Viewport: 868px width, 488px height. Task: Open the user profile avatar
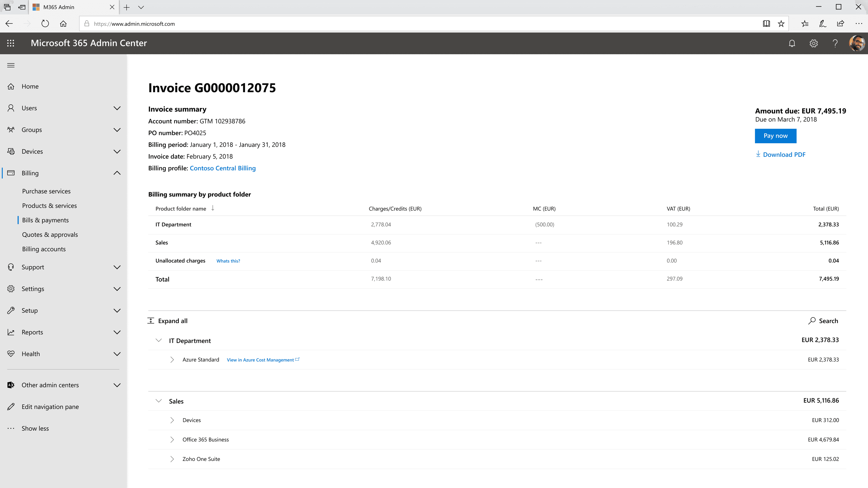coord(856,43)
